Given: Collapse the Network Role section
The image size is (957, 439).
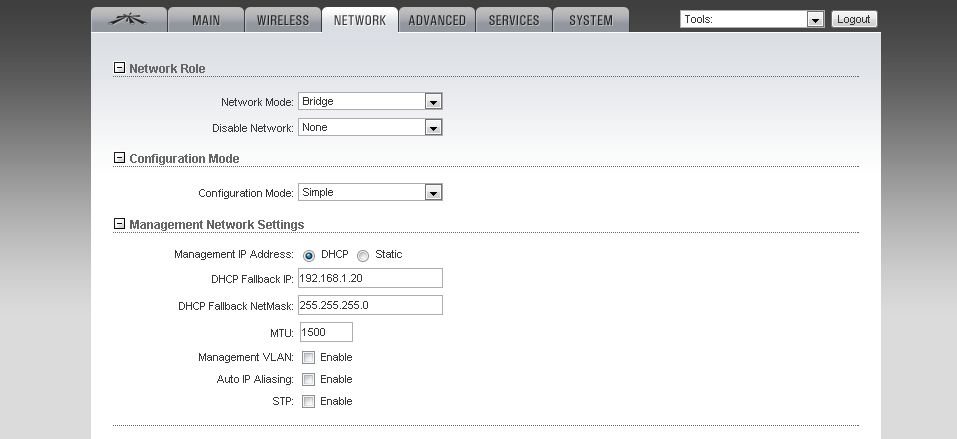Looking at the screenshot, I should point(119,68).
